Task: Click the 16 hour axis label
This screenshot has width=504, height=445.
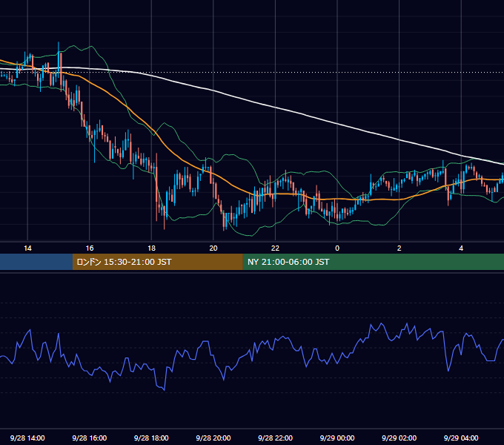Action: tap(90, 248)
